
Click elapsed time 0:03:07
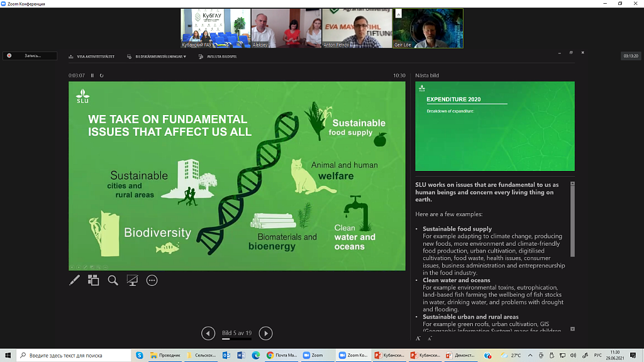[77, 75]
